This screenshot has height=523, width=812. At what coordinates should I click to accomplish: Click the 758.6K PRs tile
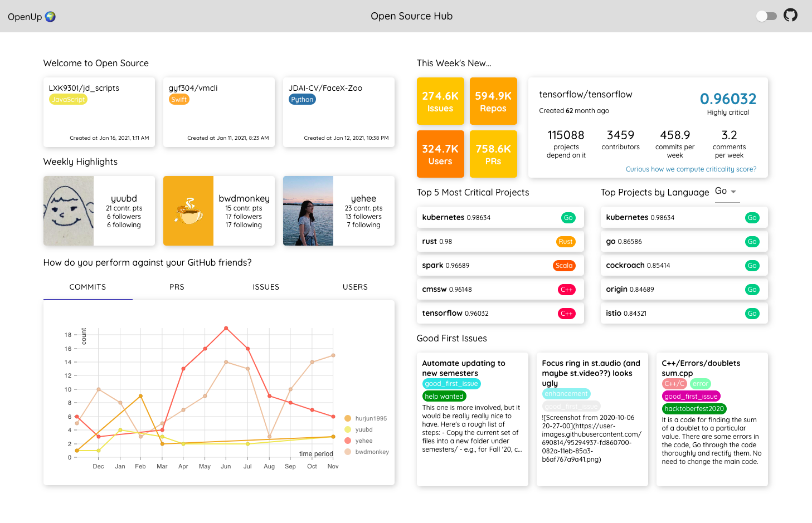[493, 154]
